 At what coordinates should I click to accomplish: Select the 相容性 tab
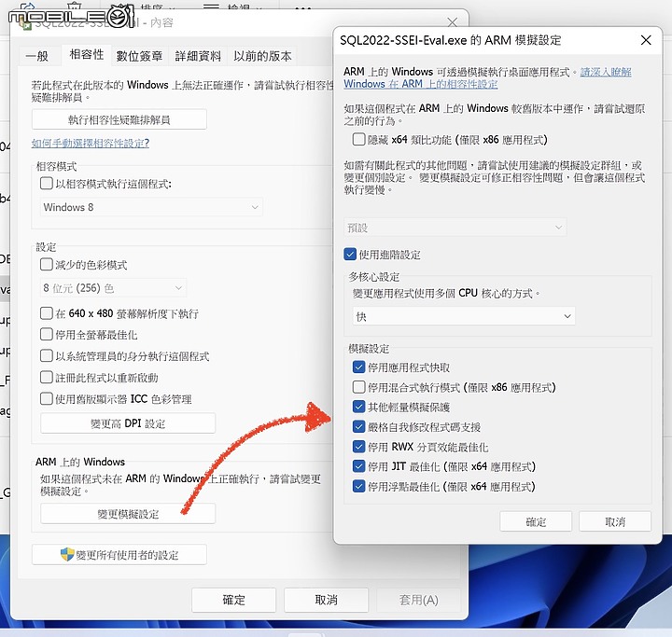[x=87, y=54]
